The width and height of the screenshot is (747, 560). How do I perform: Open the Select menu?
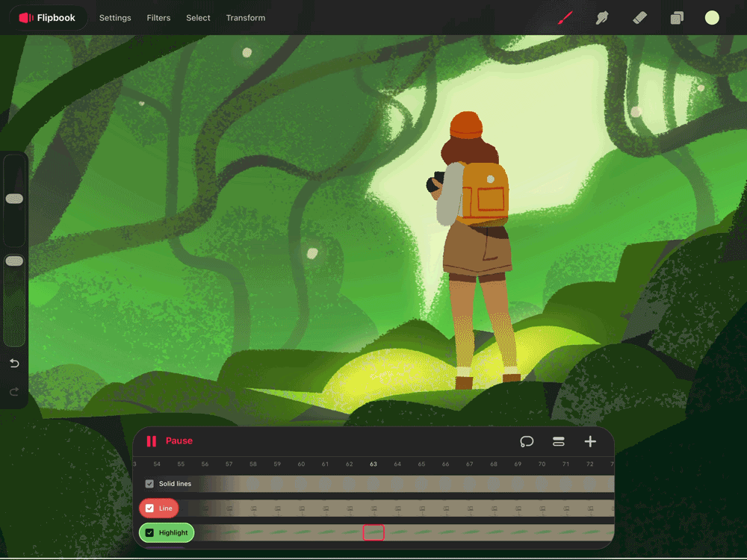(198, 18)
